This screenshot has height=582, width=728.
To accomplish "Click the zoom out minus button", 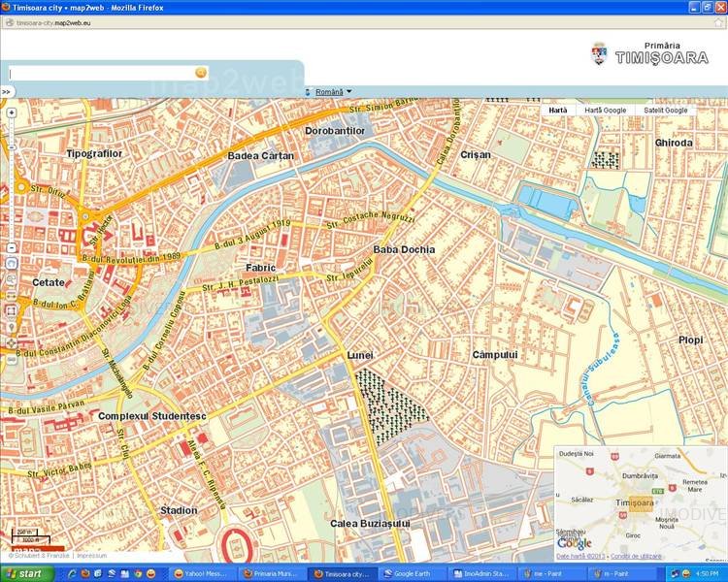I will point(11,248).
